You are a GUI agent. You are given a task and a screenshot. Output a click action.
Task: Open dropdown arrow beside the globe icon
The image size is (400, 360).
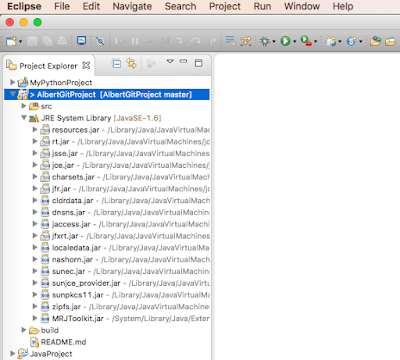click(340, 42)
